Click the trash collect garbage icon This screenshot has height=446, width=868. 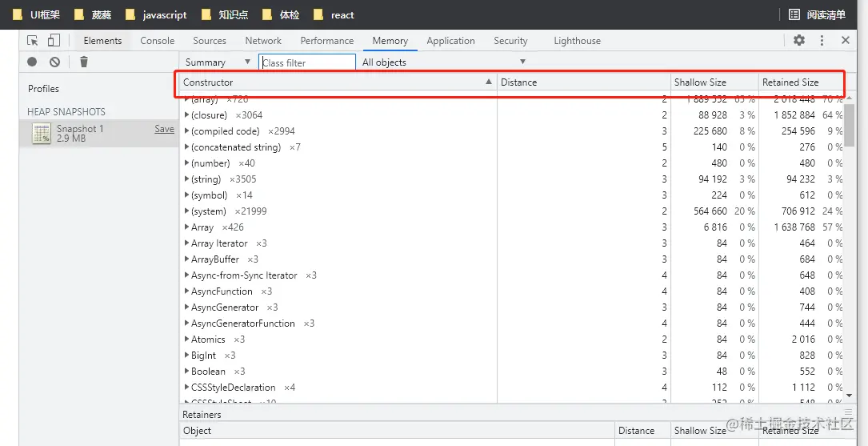pyautogui.click(x=83, y=62)
